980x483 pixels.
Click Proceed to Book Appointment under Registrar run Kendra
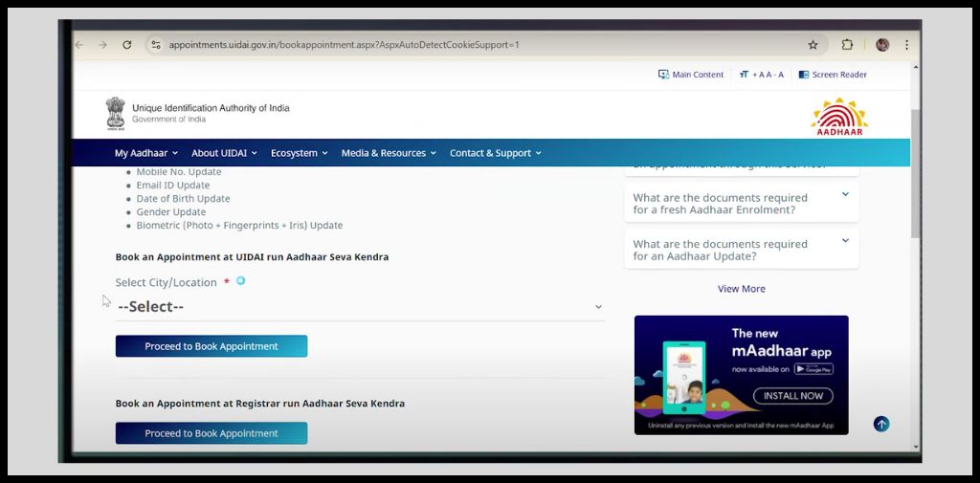212,433
